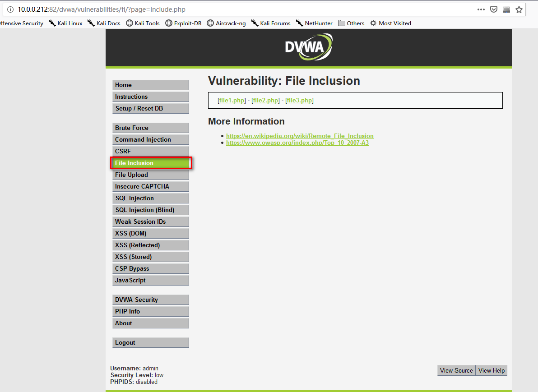Open the Wikipedia Remote File Inclusion link
Screen dimensions: 538x392
coord(300,136)
